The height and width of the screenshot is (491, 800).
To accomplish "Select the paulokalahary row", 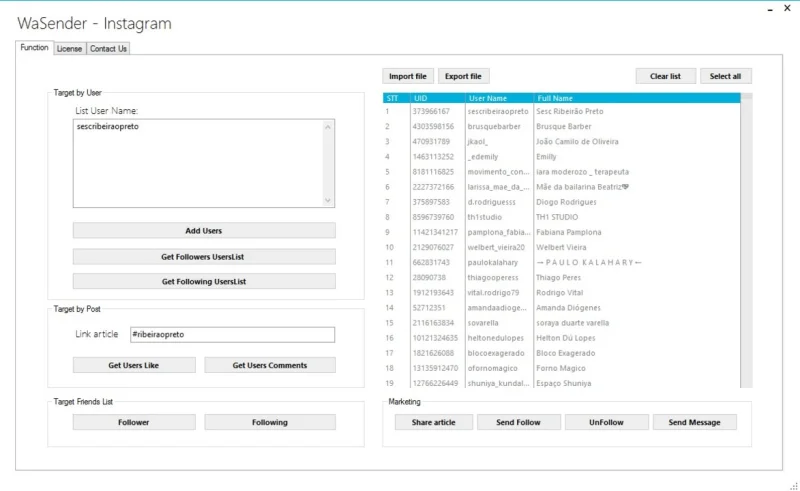I will click(x=561, y=262).
